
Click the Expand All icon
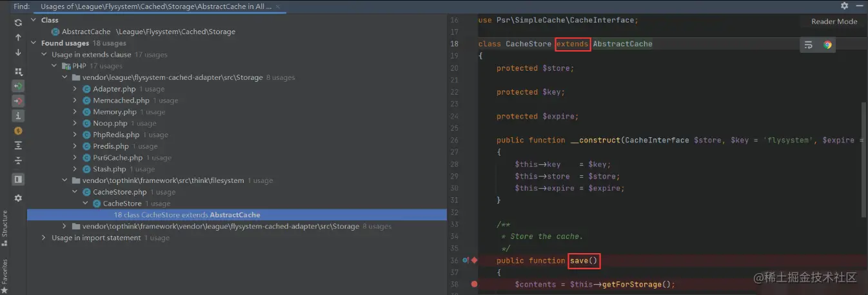(18, 146)
